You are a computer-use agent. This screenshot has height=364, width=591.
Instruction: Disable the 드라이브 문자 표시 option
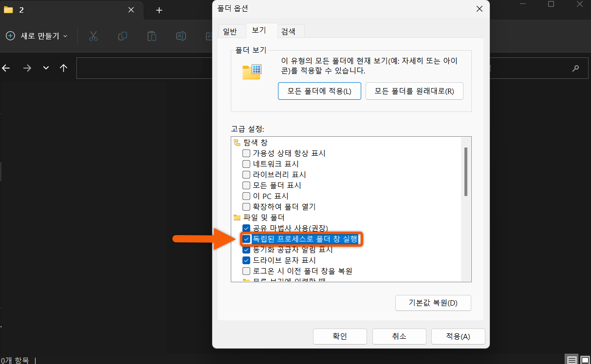point(246,260)
